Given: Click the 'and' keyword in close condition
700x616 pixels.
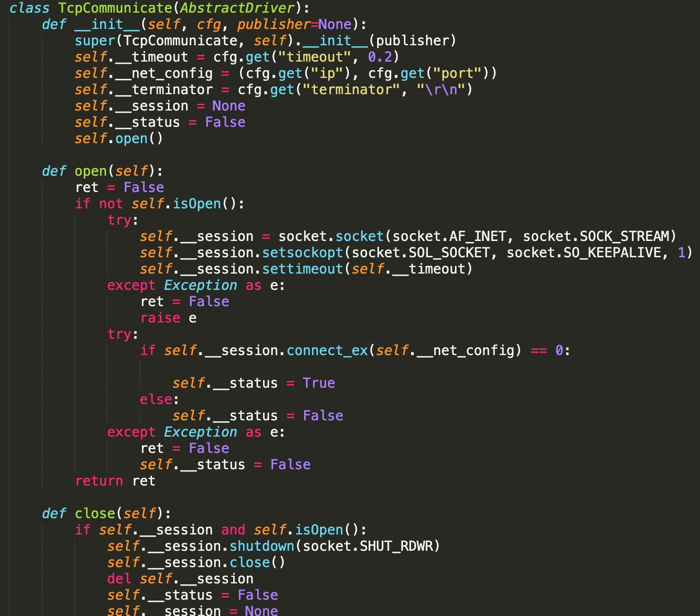Looking at the screenshot, I should tap(233, 530).
